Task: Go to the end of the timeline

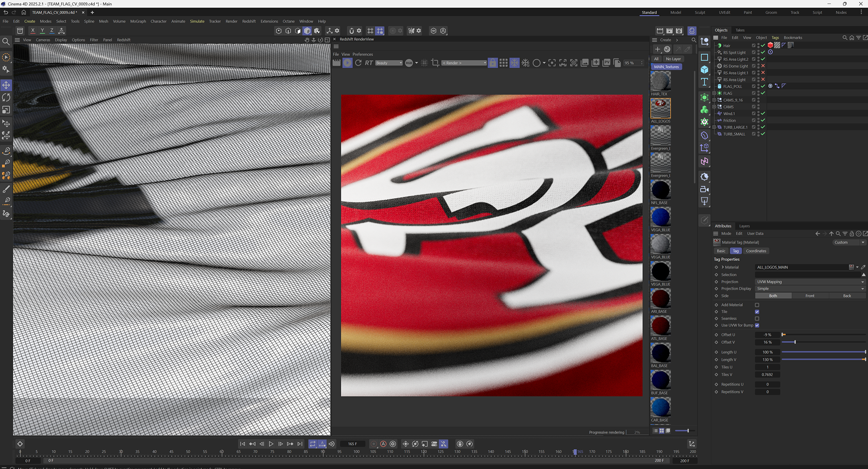Action: point(300,444)
